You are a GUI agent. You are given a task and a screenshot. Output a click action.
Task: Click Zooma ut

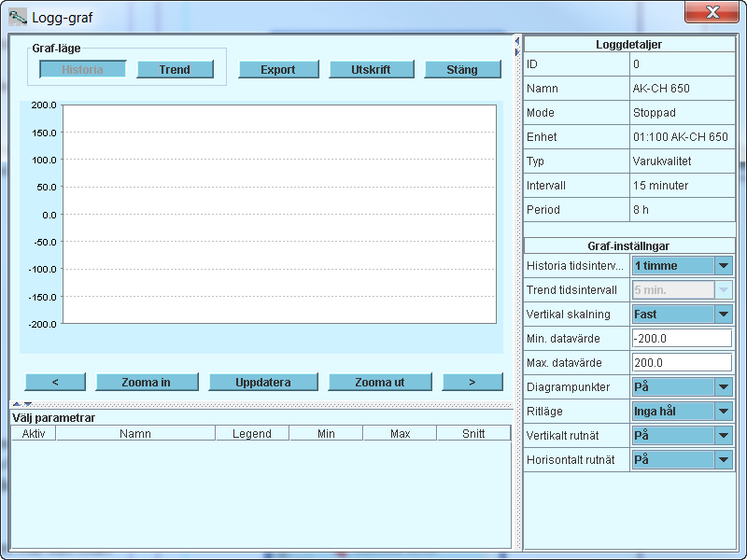pyautogui.click(x=380, y=382)
